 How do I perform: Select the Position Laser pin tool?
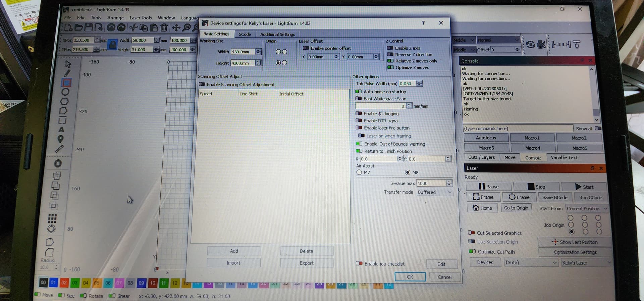[x=60, y=139]
